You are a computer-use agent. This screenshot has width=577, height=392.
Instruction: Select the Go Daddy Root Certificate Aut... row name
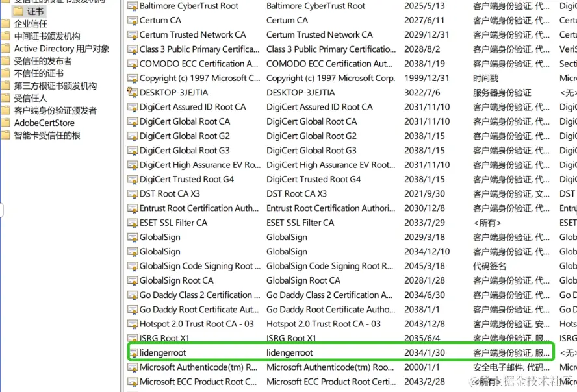199,310
